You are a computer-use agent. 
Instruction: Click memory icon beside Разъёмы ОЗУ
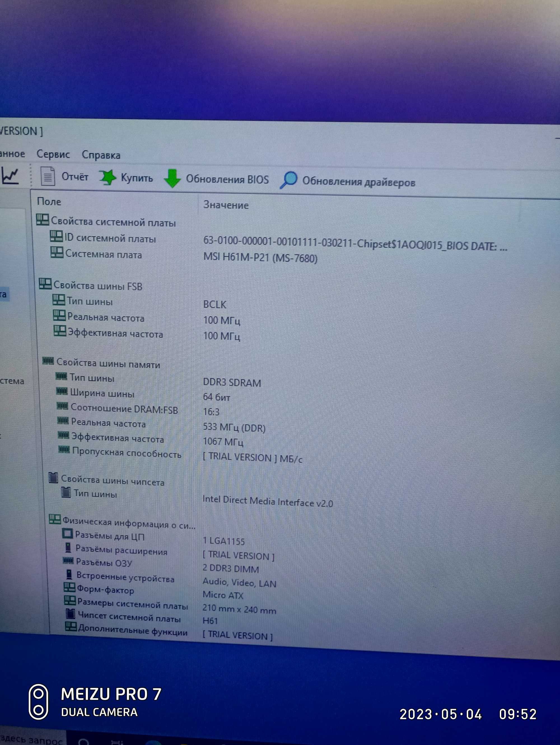coord(68,561)
